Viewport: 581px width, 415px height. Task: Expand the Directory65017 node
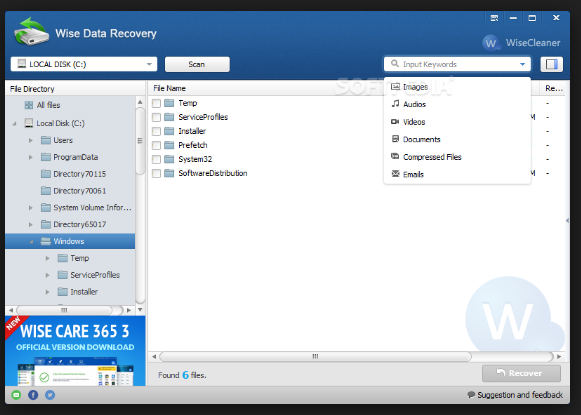pyautogui.click(x=31, y=225)
